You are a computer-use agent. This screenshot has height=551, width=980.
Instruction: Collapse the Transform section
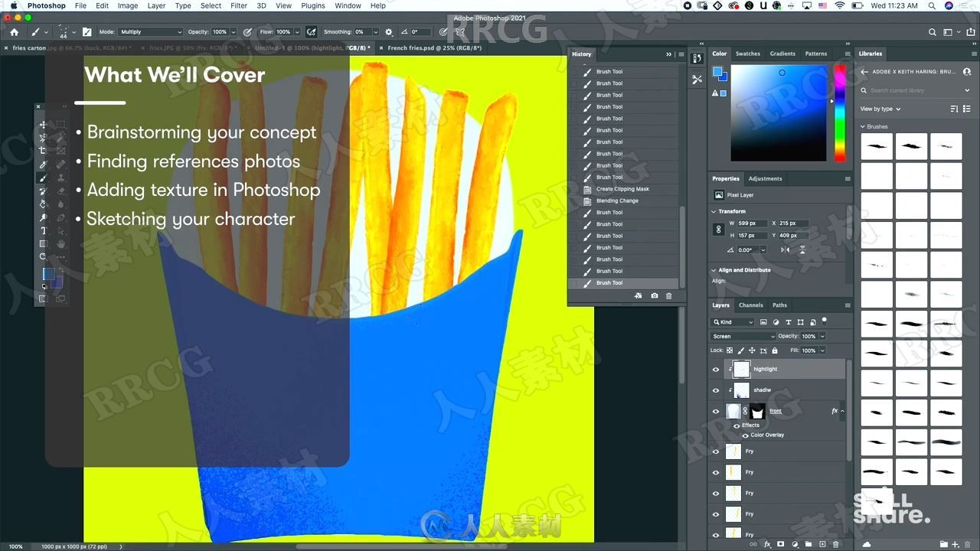point(714,211)
